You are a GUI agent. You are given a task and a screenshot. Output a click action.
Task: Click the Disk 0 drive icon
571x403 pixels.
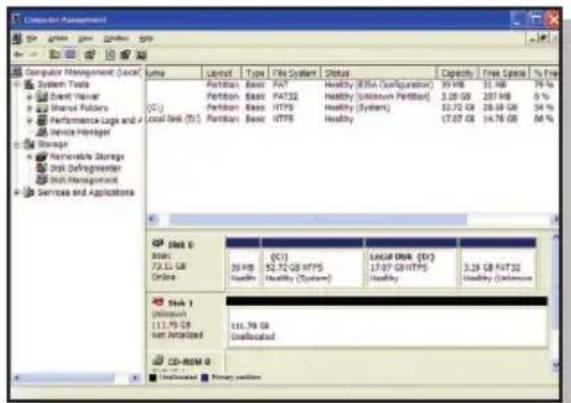[x=158, y=244]
